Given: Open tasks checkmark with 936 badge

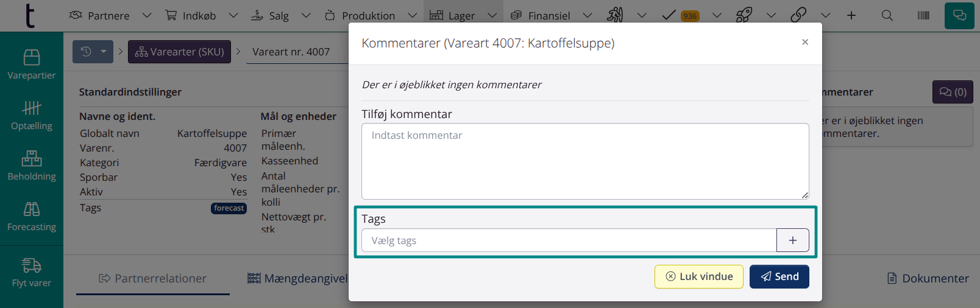Looking at the screenshot, I should coord(680,16).
